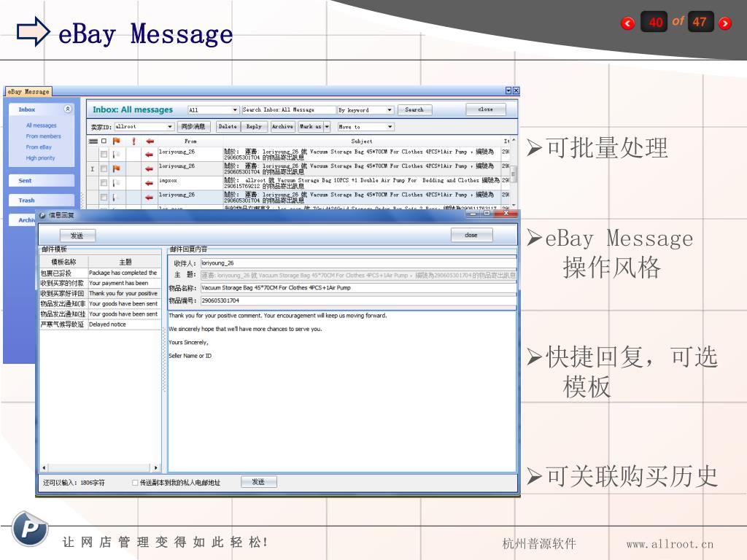Select the 收到买家的付款 template row

tap(100, 283)
